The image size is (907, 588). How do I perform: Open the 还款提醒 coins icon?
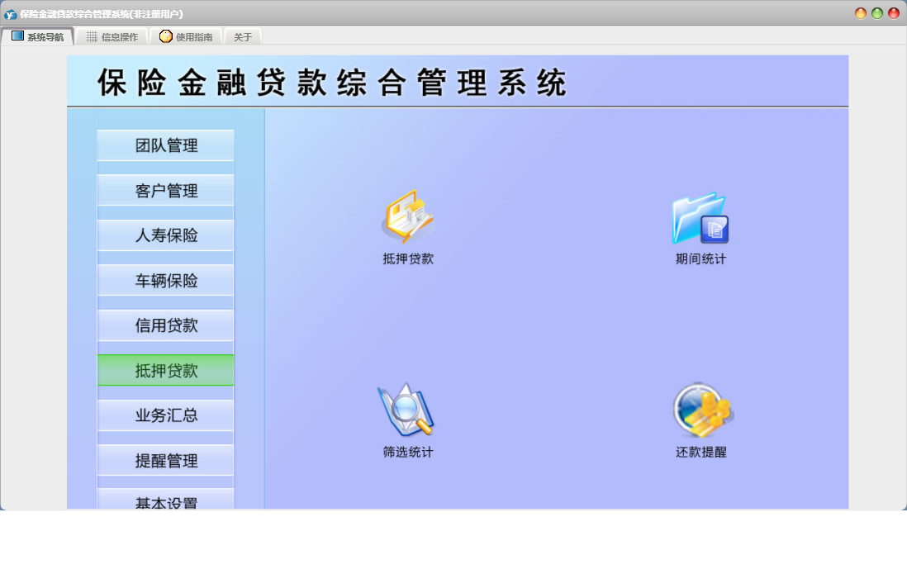703,410
